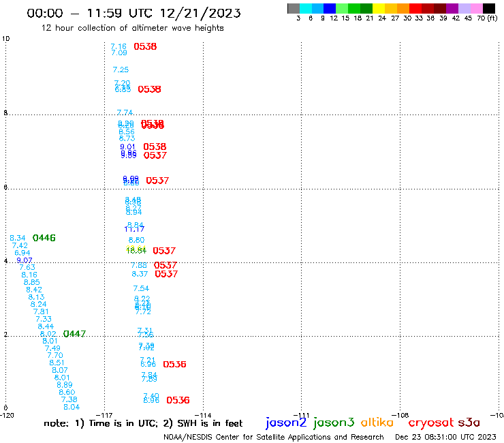Viewport: 504px width, 443px height.
Task: Select the purple swatch in the color scale
Action: pyautogui.click(x=452, y=8)
